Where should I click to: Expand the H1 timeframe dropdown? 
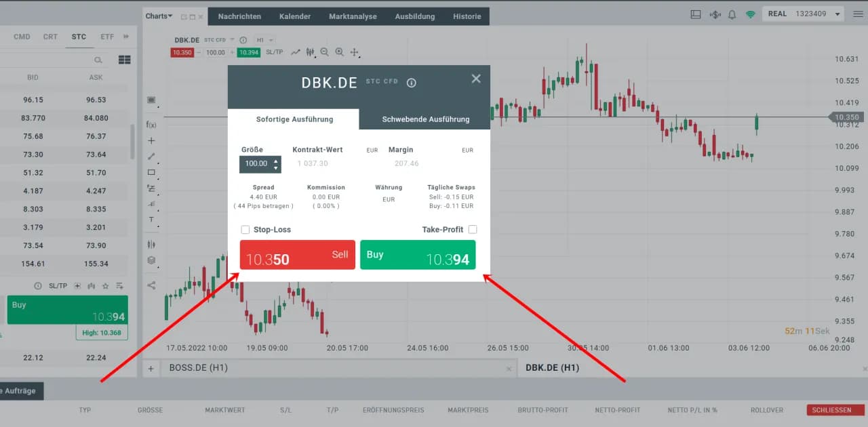coord(264,40)
